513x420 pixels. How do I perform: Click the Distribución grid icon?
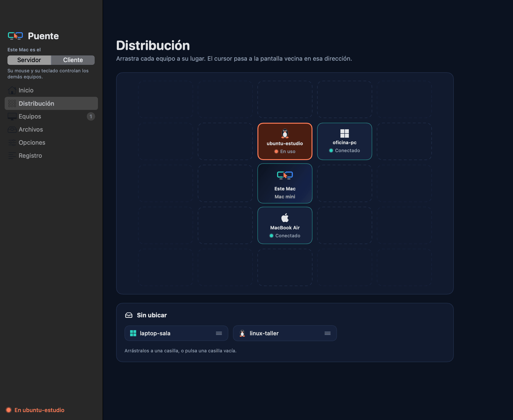point(12,103)
